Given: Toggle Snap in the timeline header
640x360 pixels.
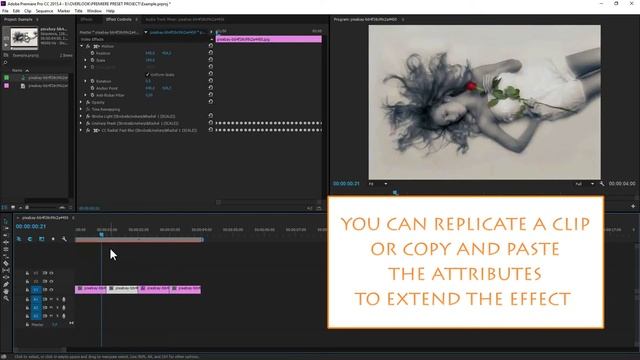Looking at the screenshot, I should 30,239.
